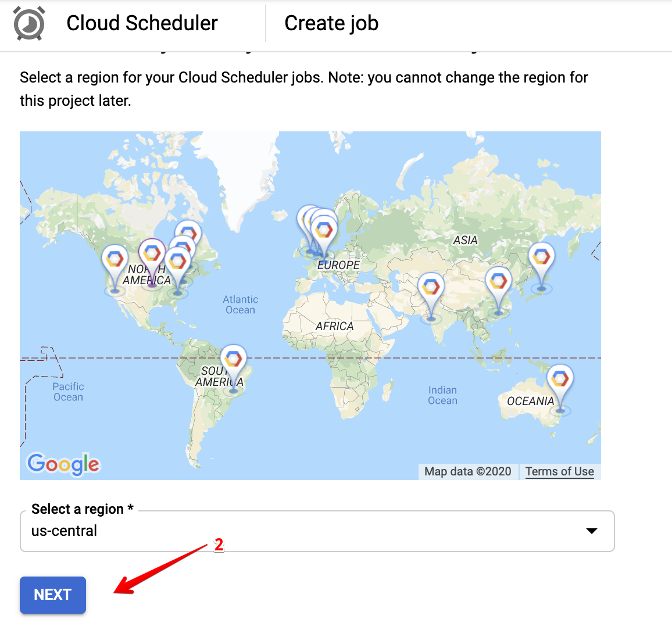Click the Create job heading
Image resolution: width=672 pixels, height=630 pixels.
(331, 23)
